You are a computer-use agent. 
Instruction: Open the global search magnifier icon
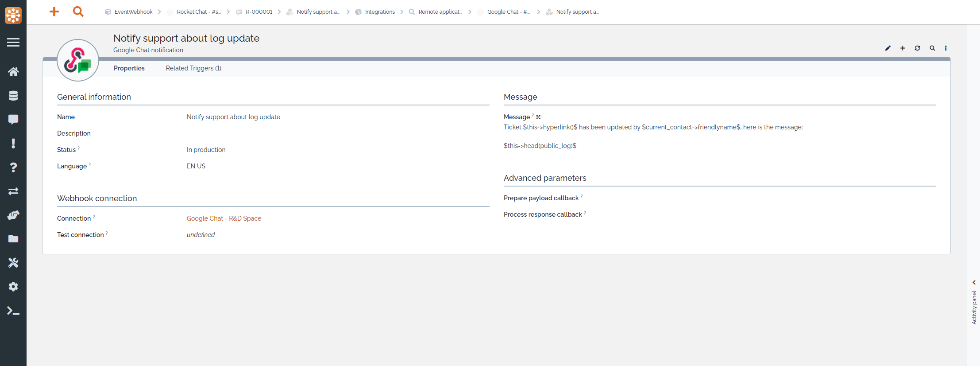point(78,12)
